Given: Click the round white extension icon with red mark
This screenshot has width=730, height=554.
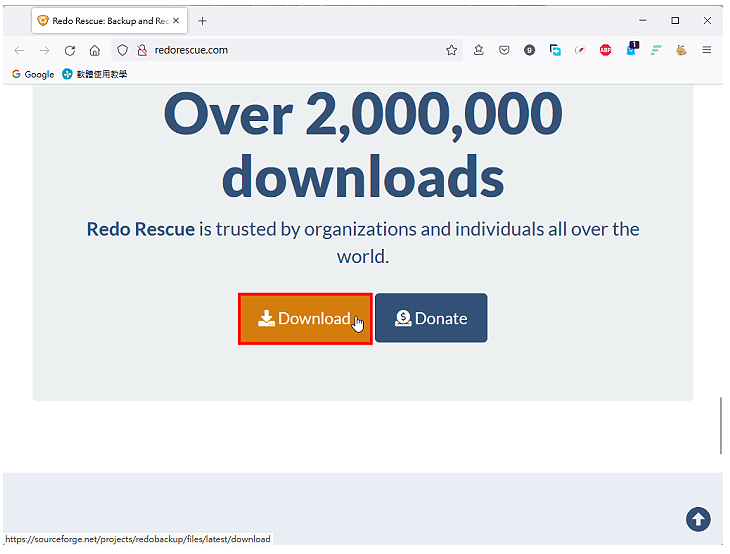Looking at the screenshot, I should click(x=580, y=50).
